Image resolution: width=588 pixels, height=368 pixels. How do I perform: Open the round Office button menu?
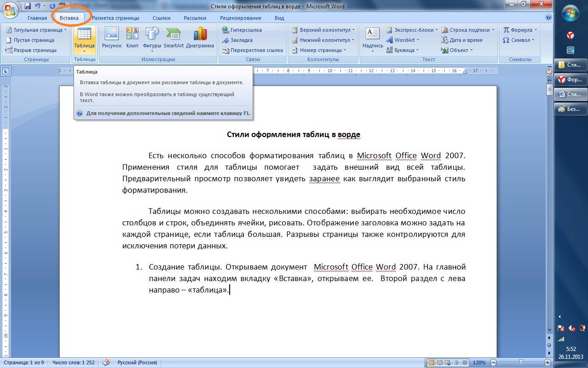click(10, 9)
